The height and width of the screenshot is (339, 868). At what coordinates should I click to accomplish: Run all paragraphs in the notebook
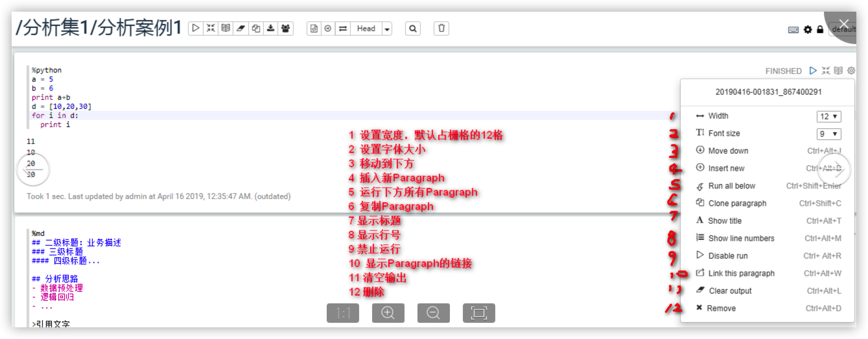point(195,29)
